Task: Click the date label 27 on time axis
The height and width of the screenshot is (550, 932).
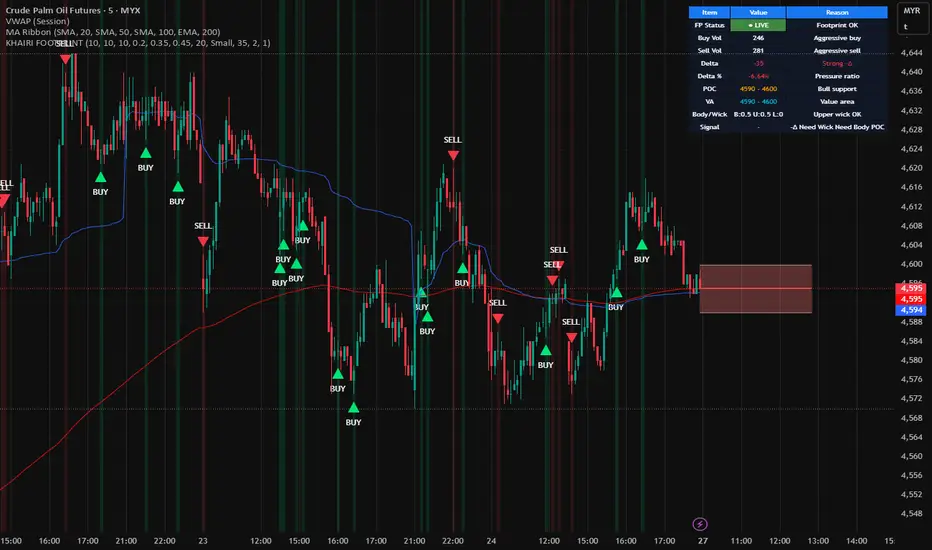Action: pyautogui.click(x=703, y=540)
